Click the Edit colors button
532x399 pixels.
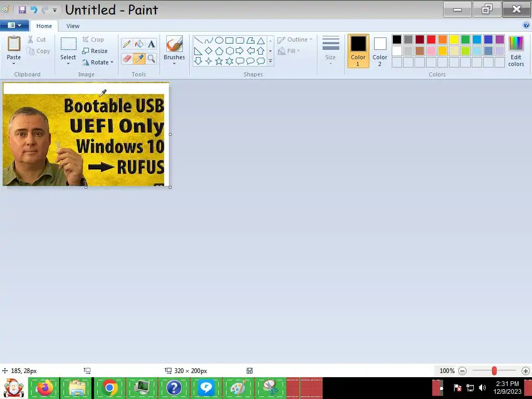(x=516, y=51)
